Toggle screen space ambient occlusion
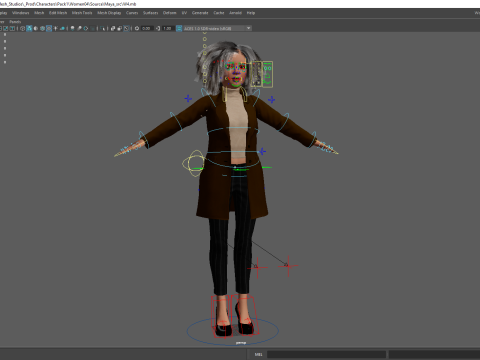Screen dimensions: 480x360 pos(72,28)
